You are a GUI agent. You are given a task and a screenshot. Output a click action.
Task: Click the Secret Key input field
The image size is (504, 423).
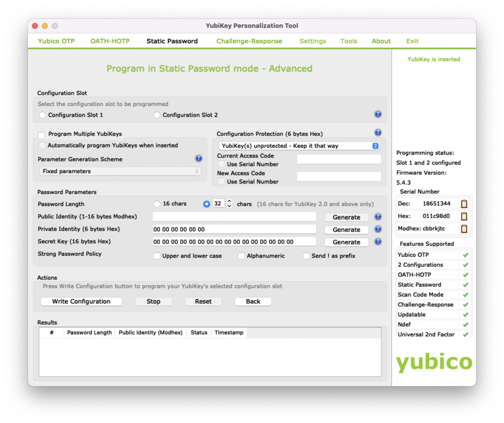234,242
